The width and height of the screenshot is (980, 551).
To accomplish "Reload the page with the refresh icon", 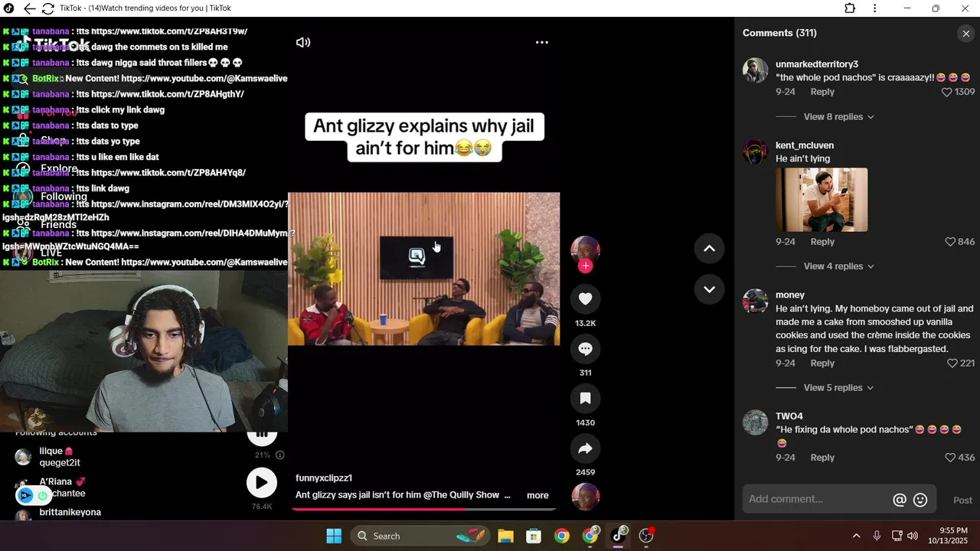I will (48, 8).
